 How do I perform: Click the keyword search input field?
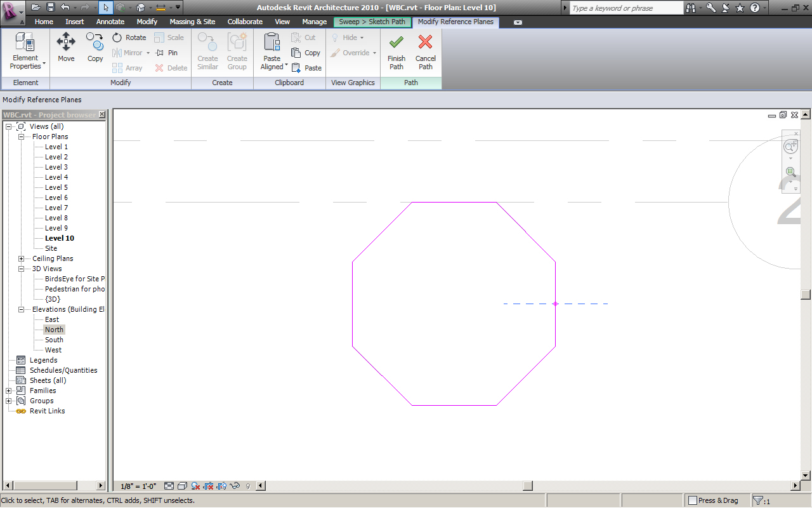625,8
